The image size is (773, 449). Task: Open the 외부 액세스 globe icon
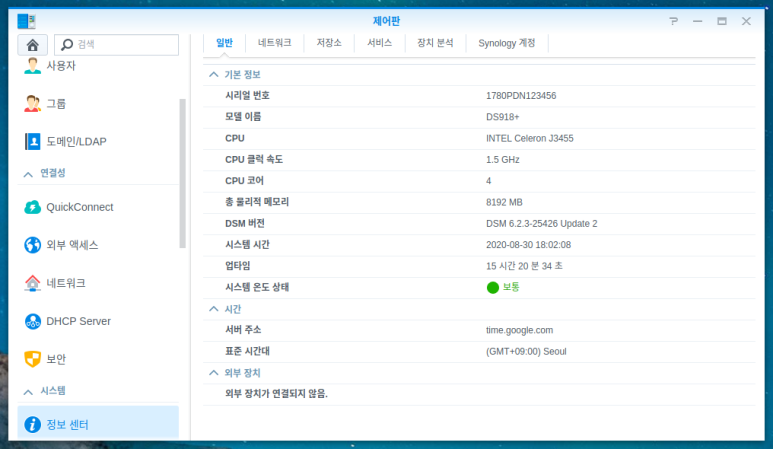[x=33, y=245]
